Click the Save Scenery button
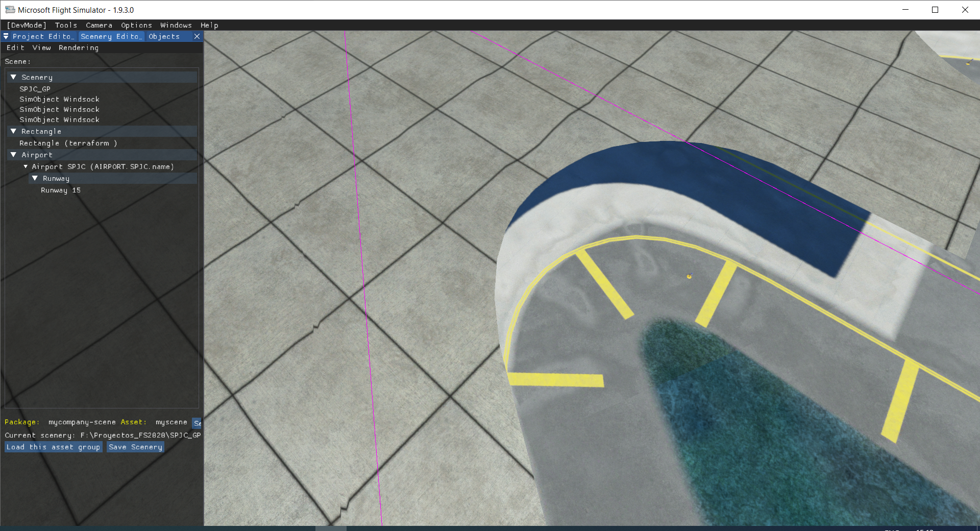This screenshot has width=980, height=531. click(x=135, y=447)
